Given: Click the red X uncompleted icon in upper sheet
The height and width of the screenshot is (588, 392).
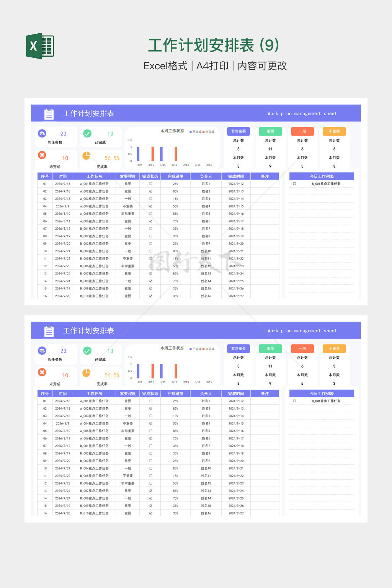Looking at the screenshot, I should (x=42, y=155).
